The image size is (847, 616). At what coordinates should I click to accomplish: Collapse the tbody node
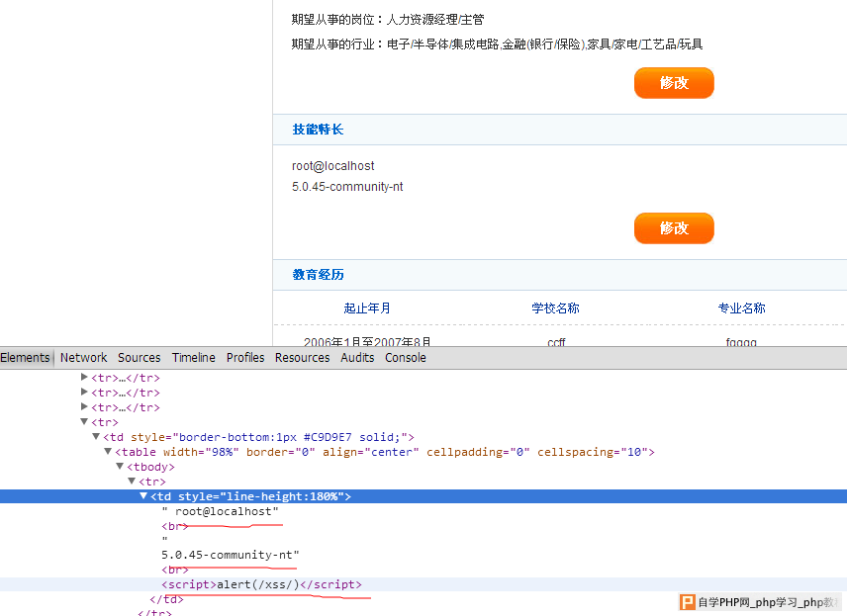pos(120,466)
